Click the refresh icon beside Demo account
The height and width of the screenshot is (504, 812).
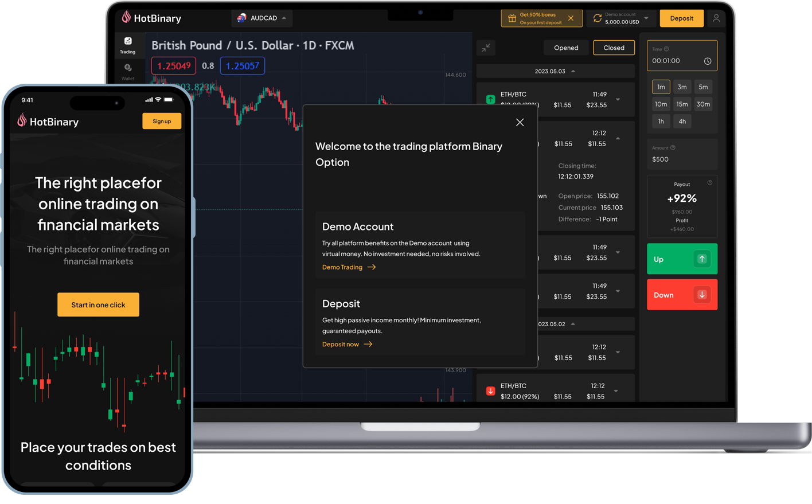(597, 18)
